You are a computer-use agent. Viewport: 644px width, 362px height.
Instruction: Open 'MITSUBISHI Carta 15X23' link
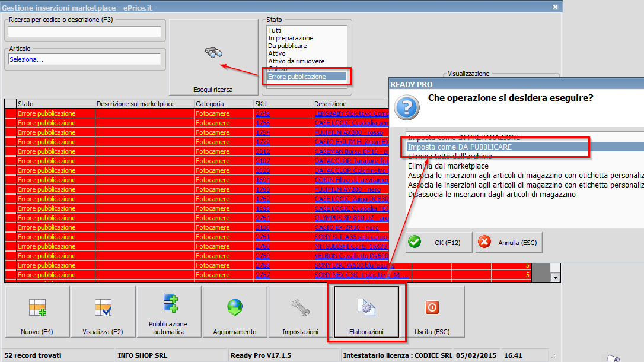pos(350,246)
